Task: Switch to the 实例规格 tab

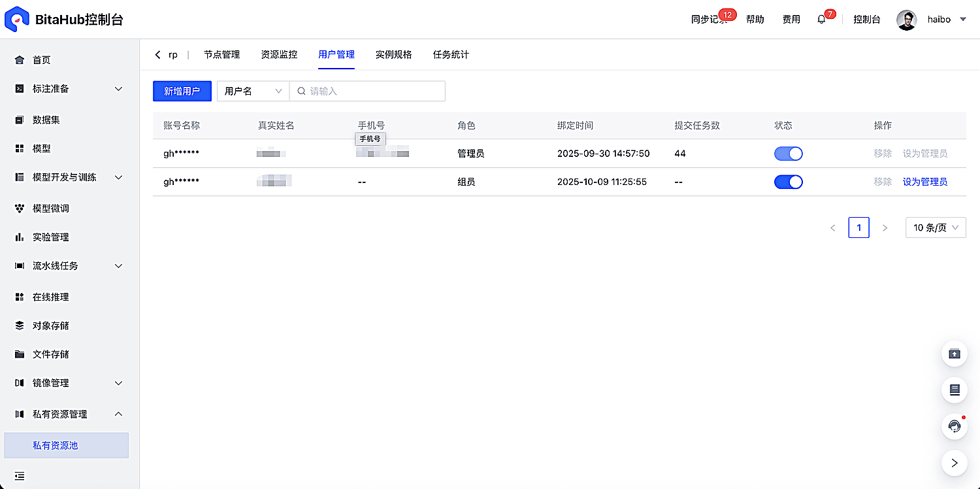Action: [394, 55]
